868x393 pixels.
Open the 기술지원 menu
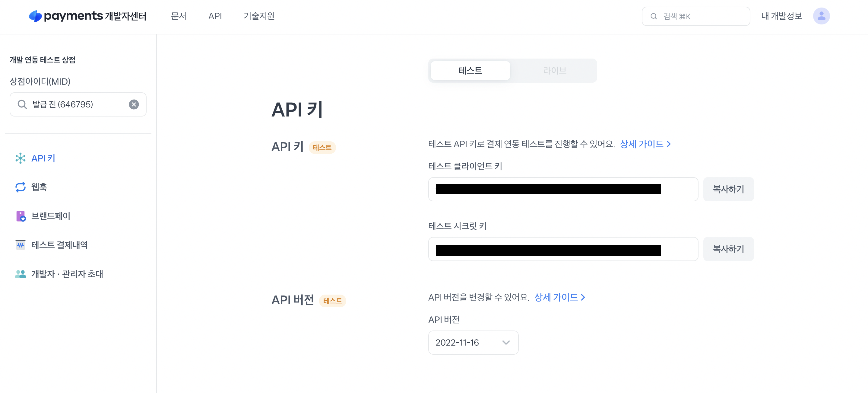(x=259, y=16)
